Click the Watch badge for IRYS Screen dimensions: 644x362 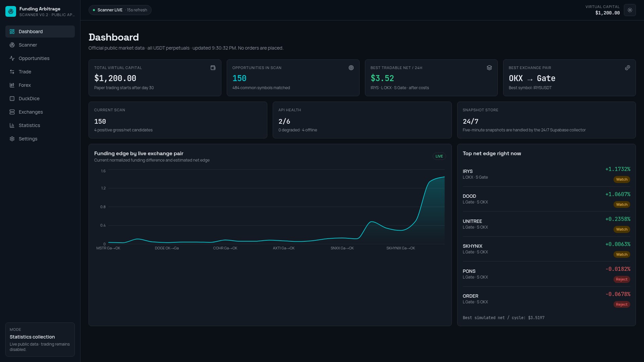[622, 180]
